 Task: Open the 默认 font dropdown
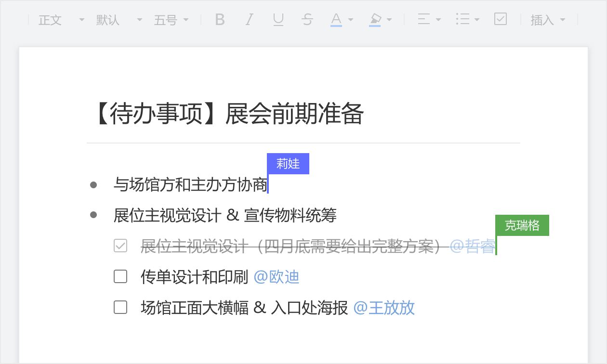tap(119, 20)
